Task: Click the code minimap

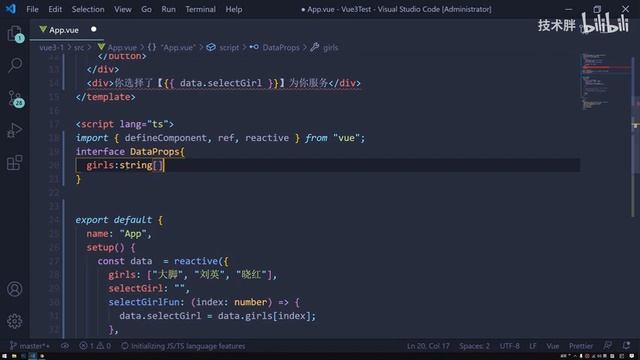Action: (x=605, y=82)
